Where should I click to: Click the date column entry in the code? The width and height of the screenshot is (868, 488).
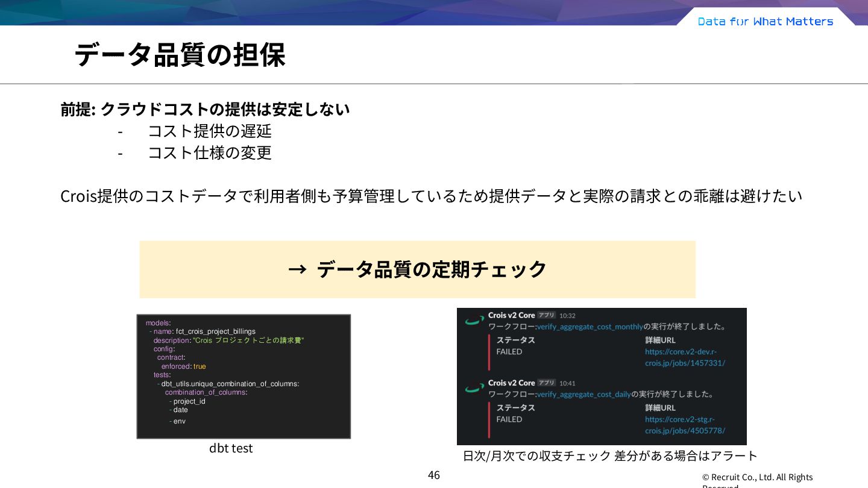(x=179, y=410)
